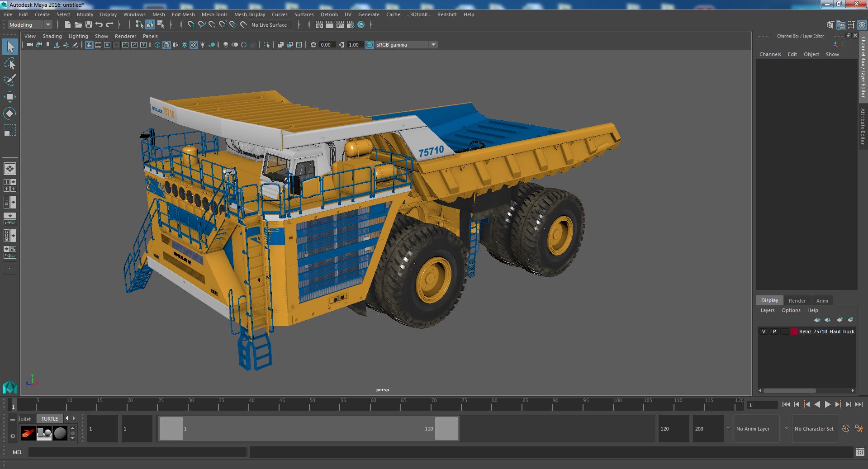Click the MEL command line input field
Viewport: 868px width, 469px height.
point(138,452)
